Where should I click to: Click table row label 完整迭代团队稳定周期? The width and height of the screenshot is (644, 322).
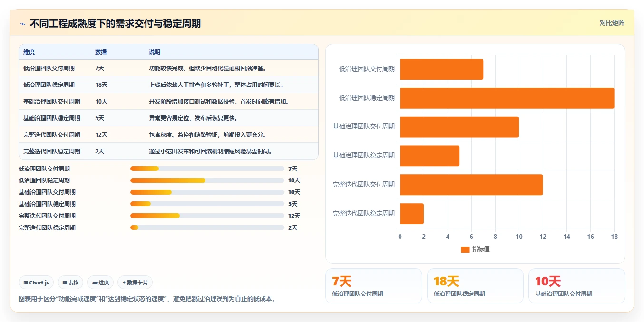(52, 151)
